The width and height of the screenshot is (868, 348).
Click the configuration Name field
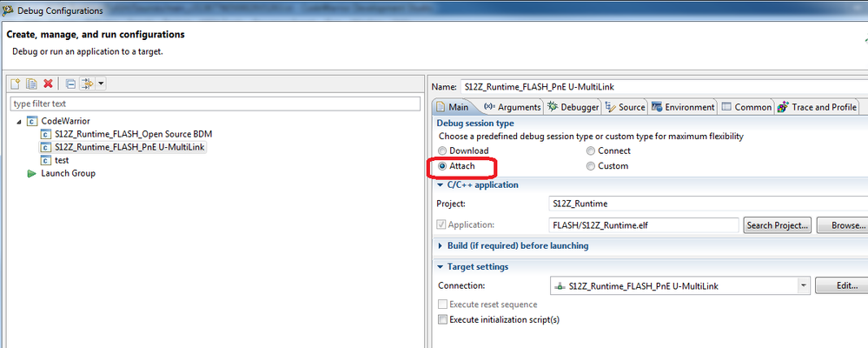click(663, 87)
